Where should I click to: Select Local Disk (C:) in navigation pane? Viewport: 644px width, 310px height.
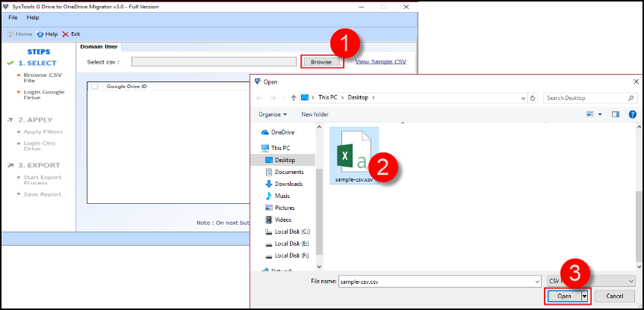[288, 232]
